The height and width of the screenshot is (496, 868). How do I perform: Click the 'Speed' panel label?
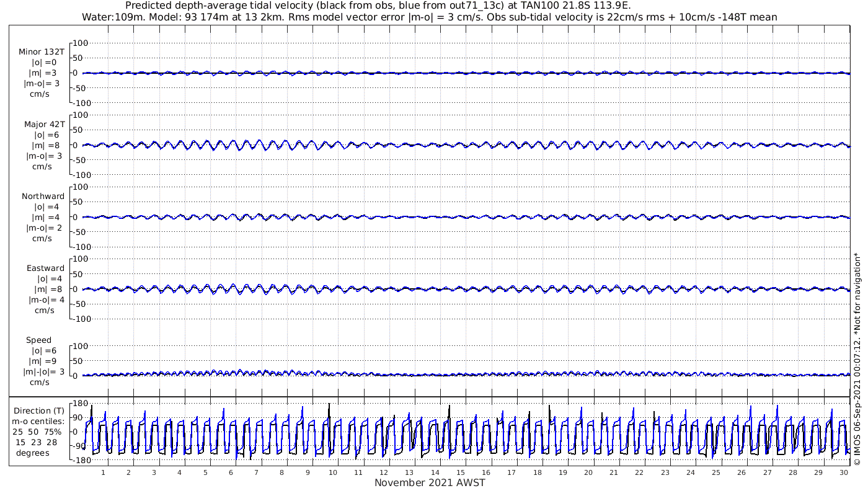[38, 340]
